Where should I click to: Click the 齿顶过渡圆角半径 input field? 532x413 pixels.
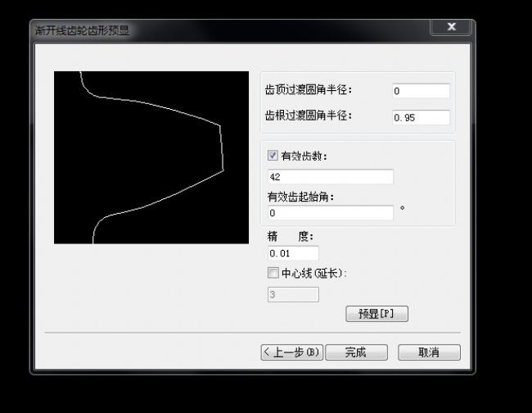point(421,91)
